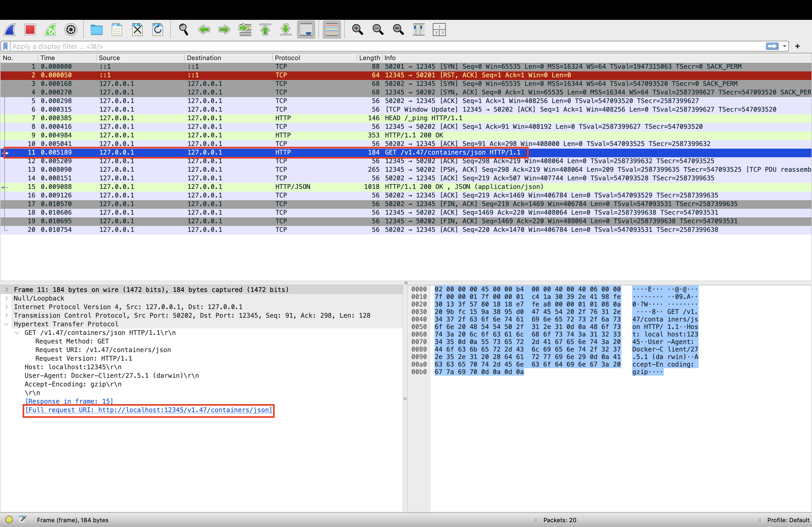Open the Full request URI link
The image size is (812, 527).
pyautogui.click(x=149, y=410)
